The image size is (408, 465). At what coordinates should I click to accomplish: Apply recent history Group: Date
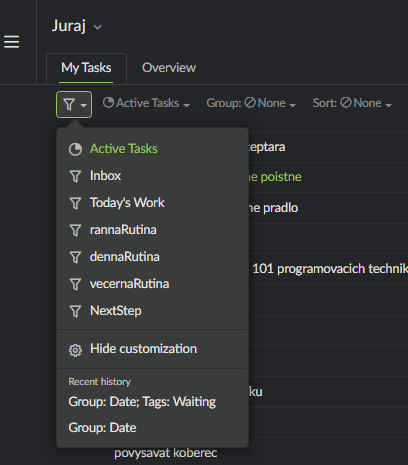pyautogui.click(x=102, y=428)
